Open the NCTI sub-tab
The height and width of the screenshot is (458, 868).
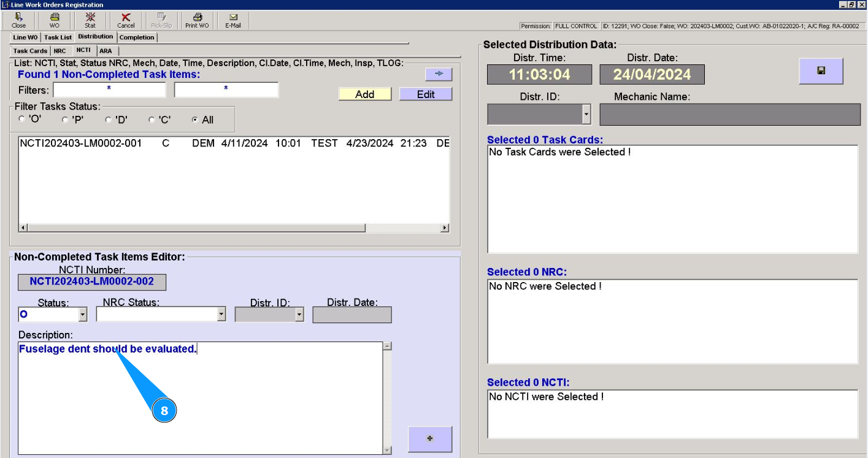83,50
